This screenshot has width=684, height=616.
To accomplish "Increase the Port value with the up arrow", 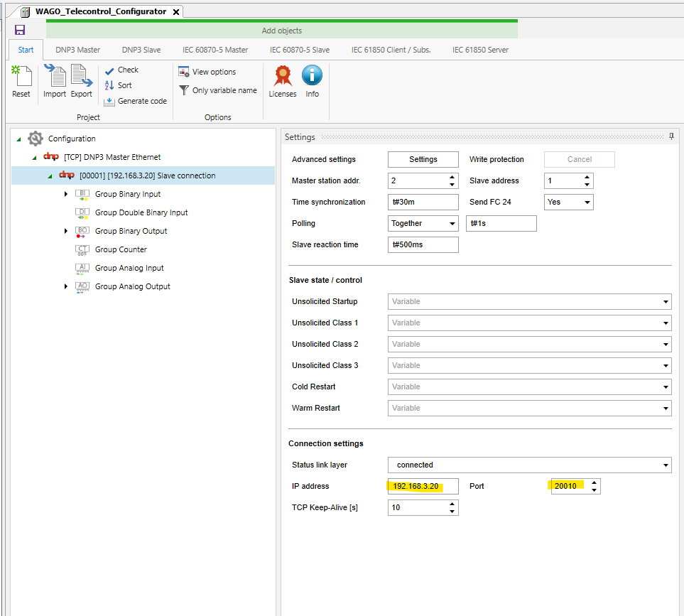I will (x=595, y=482).
